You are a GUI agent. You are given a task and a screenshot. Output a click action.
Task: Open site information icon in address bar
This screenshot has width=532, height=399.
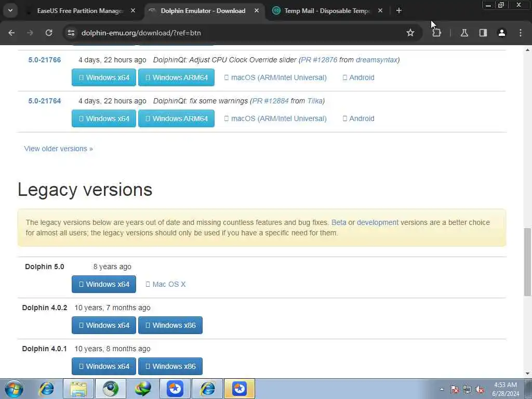(71, 33)
